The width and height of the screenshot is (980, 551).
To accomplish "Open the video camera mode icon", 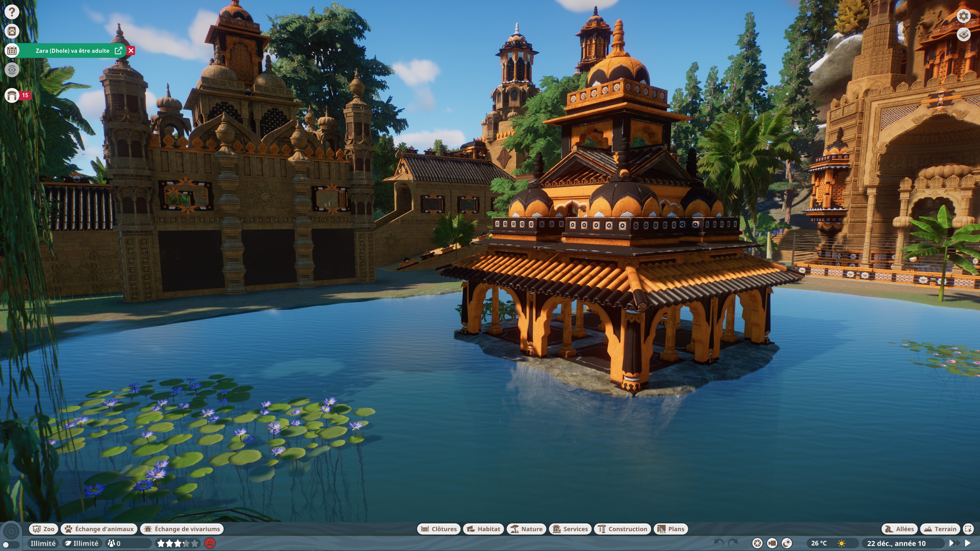I will (x=772, y=543).
